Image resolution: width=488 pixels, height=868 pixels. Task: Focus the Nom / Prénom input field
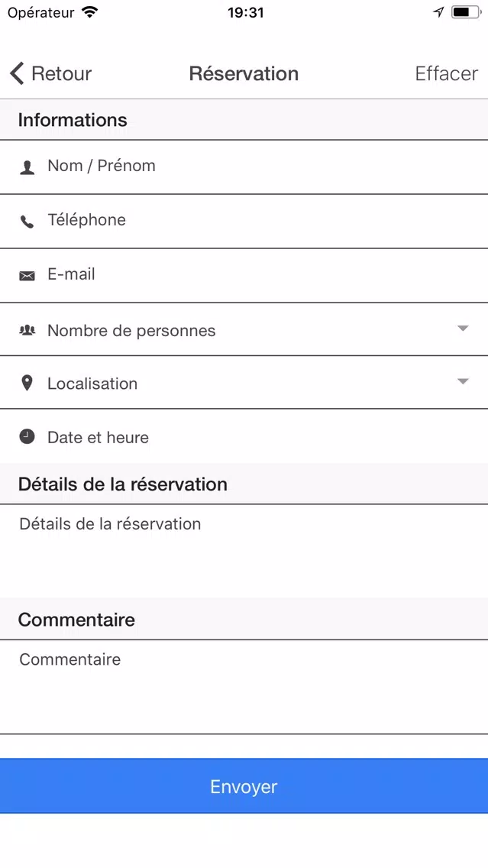tap(244, 167)
